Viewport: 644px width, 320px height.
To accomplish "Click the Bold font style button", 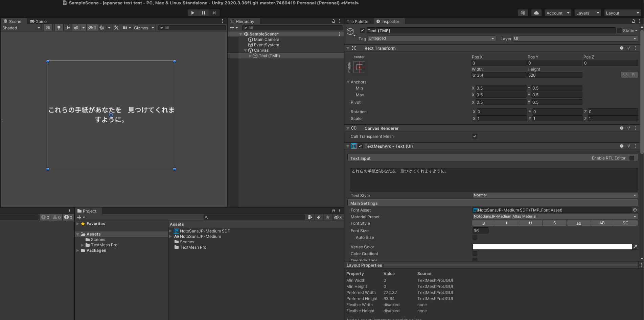I will point(483,223).
